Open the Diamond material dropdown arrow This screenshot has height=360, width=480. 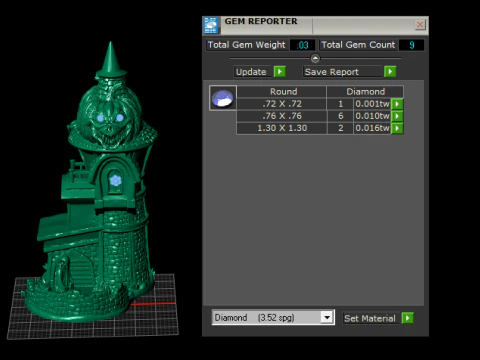coord(327,317)
